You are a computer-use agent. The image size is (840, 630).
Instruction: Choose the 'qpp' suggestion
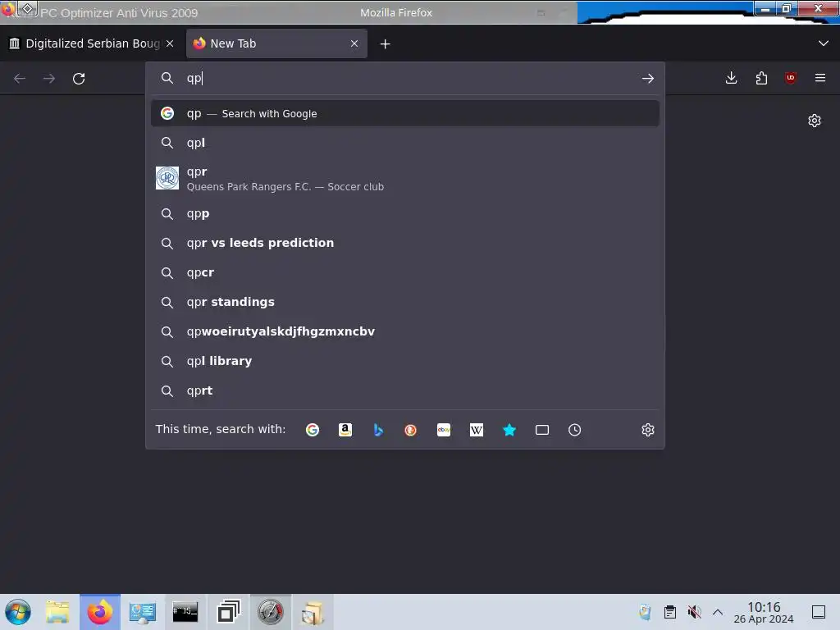click(x=405, y=214)
